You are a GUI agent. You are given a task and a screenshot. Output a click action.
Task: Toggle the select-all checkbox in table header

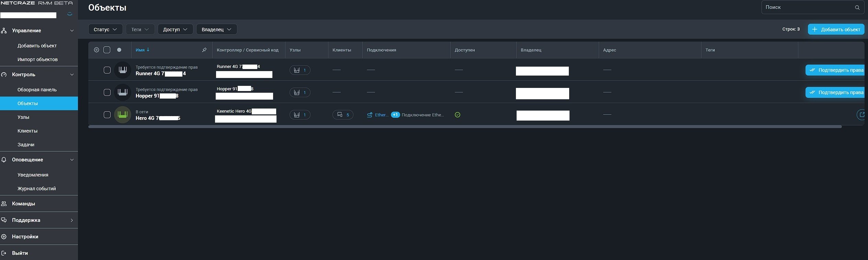tap(107, 50)
